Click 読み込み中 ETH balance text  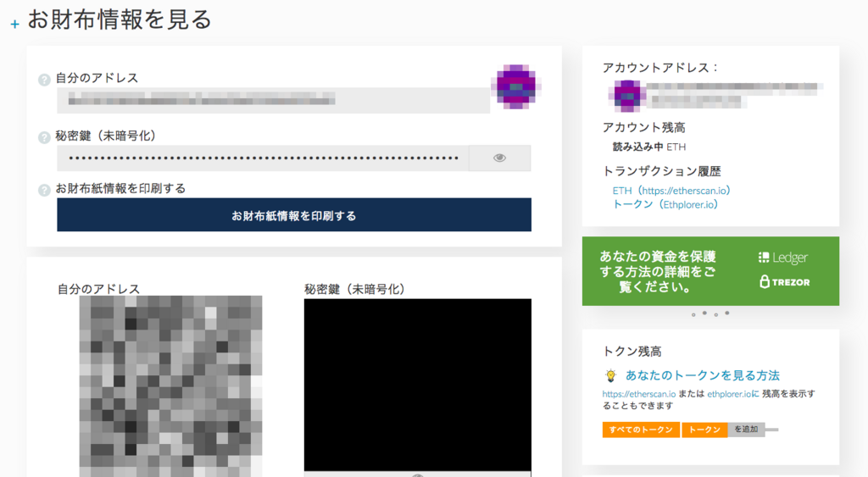click(648, 147)
